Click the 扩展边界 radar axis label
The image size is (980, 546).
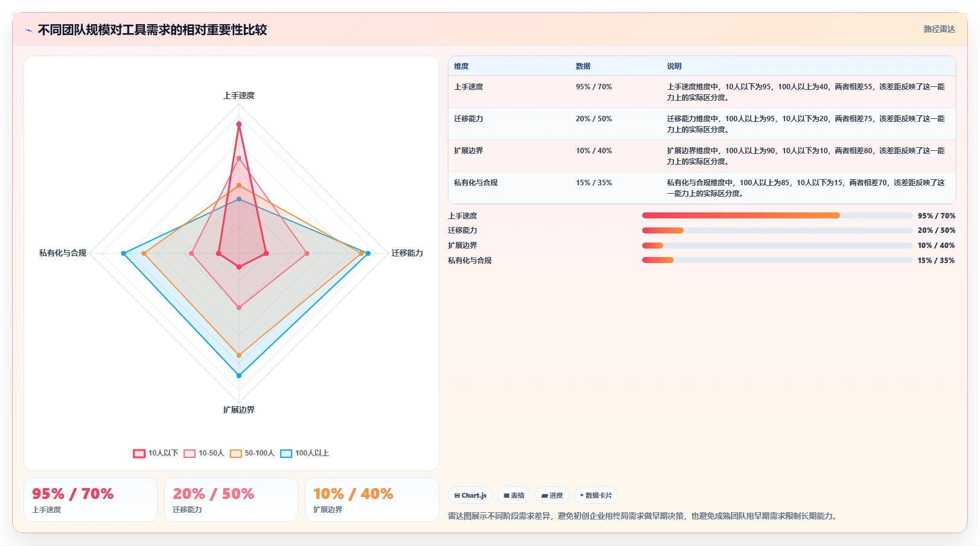[239, 410]
